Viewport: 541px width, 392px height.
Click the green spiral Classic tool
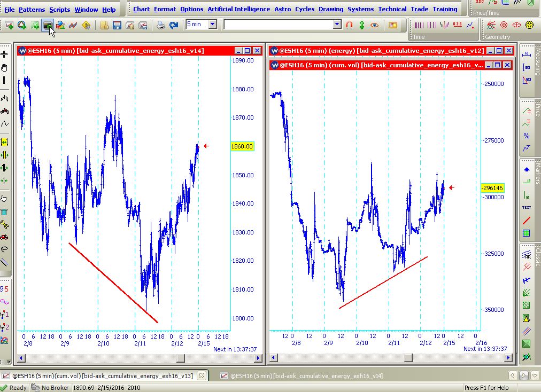coord(527,343)
